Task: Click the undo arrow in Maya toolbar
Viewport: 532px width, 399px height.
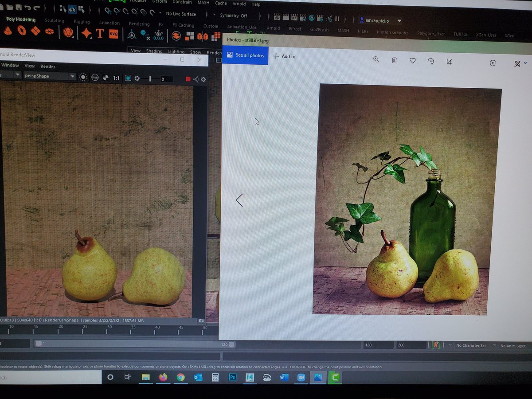Action: point(27,8)
